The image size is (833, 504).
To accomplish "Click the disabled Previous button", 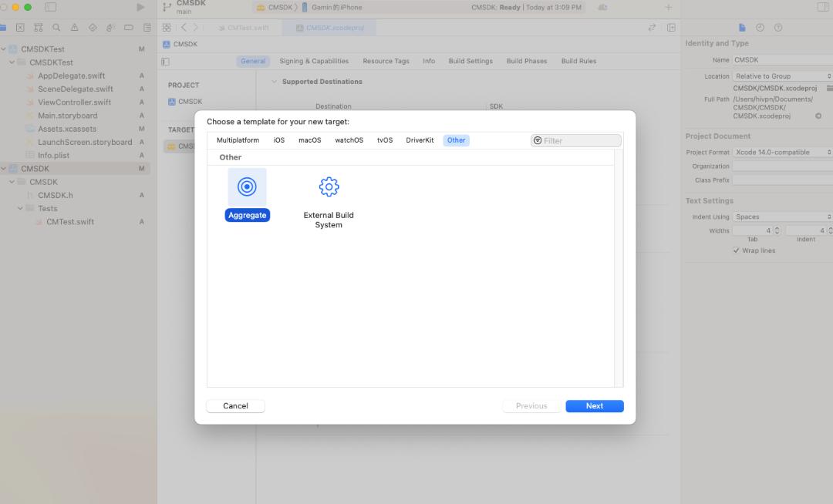I will click(531, 406).
